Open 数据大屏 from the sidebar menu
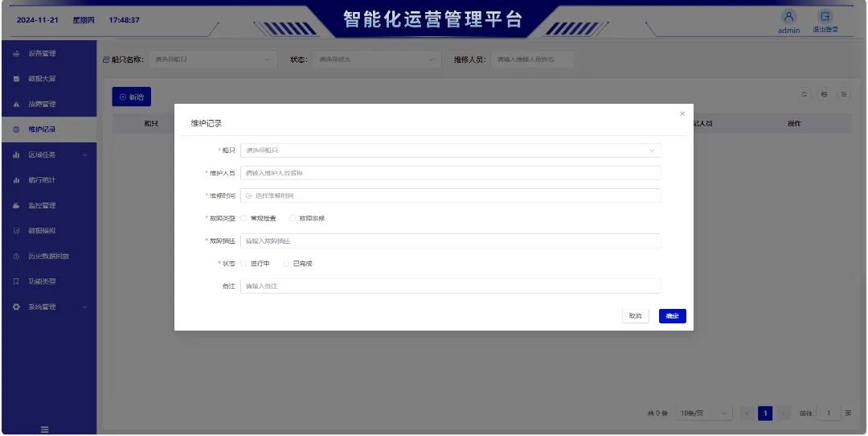 point(42,79)
